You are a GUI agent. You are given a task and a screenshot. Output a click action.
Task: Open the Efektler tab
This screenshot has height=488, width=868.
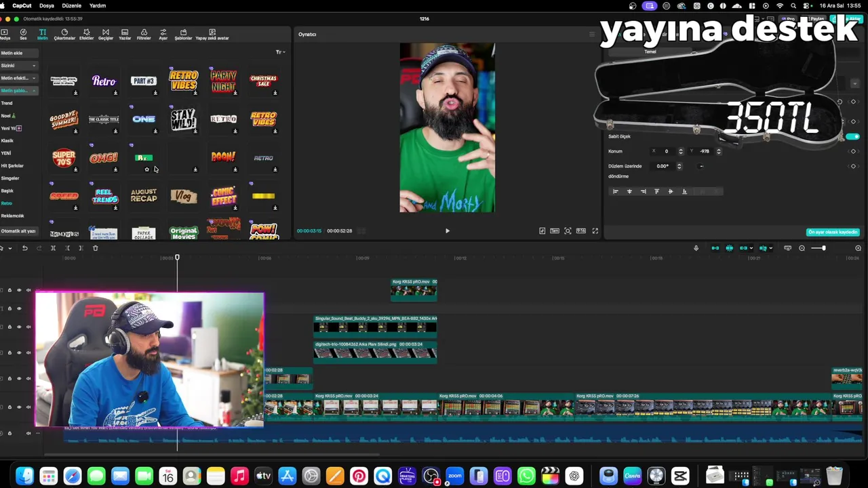click(x=86, y=34)
